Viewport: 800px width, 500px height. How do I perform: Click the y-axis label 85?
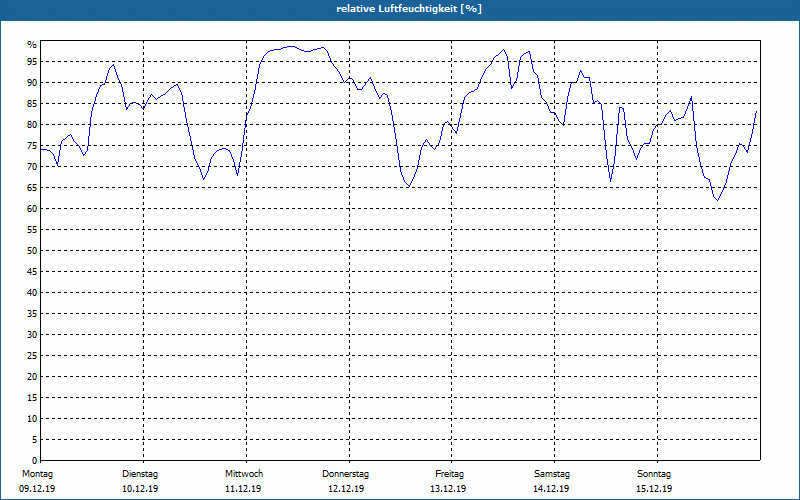(x=32, y=104)
